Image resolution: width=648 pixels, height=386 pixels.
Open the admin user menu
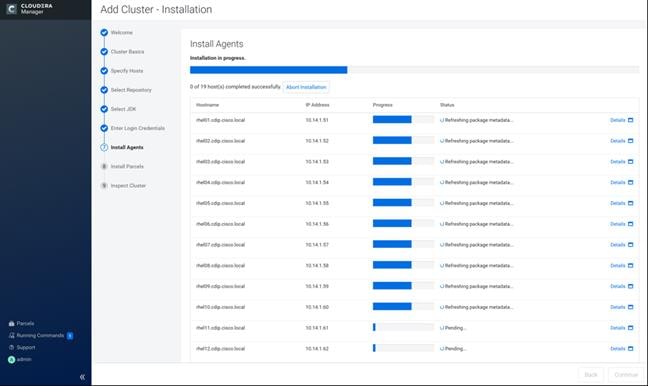pos(20,359)
